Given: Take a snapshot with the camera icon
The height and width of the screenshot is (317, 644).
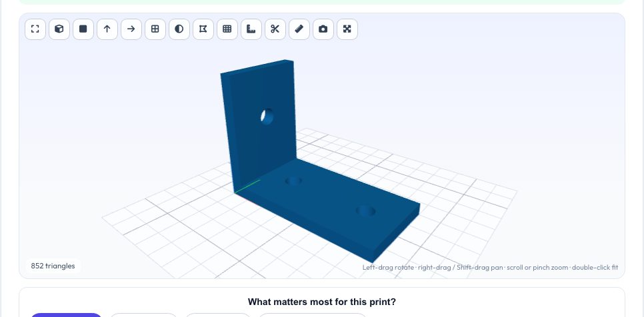Looking at the screenshot, I should [x=323, y=29].
